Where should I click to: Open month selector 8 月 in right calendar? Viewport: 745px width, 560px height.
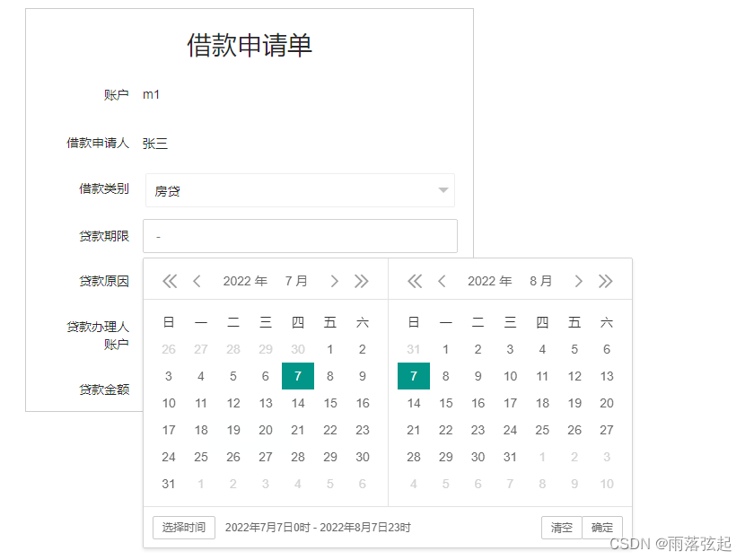[540, 281]
